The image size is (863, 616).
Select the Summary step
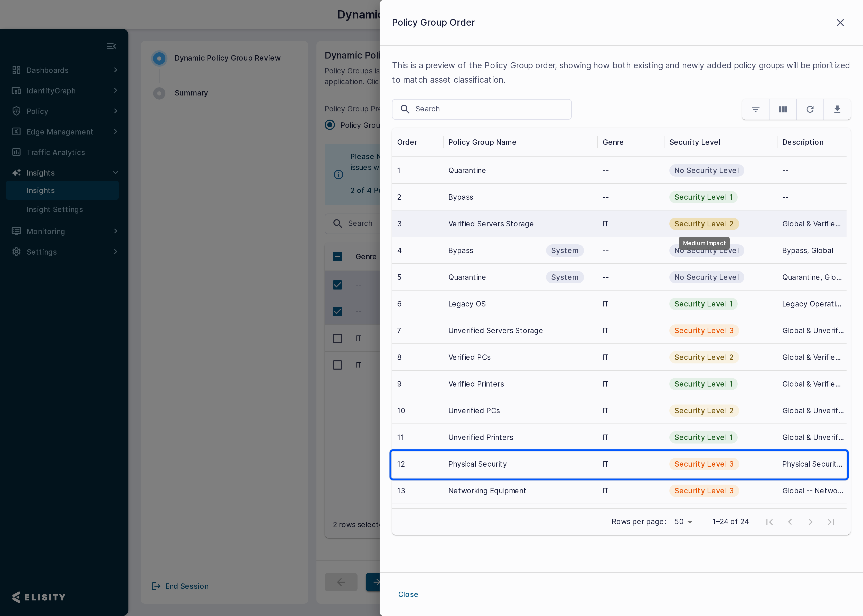pyautogui.click(x=191, y=93)
